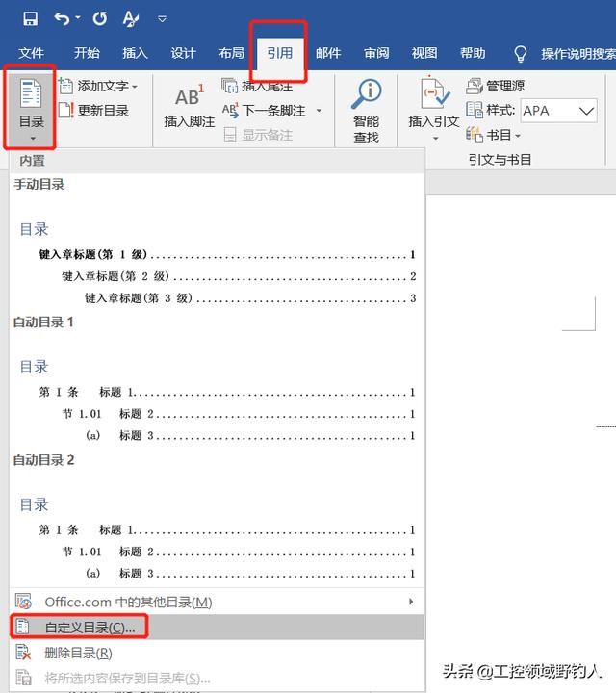Expand the 下一条脚注 dropdown arrow
Image resolution: width=616 pixels, height=693 pixels.
tap(319, 111)
